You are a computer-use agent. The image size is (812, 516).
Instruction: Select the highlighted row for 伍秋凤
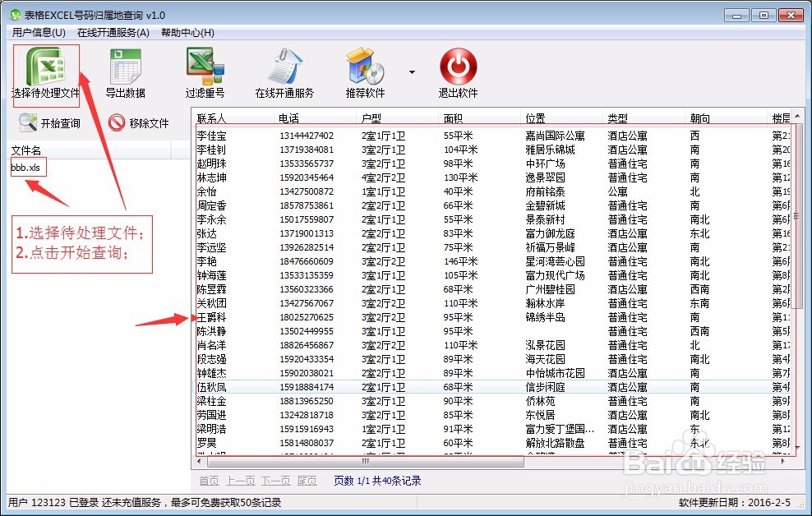pyautogui.click(x=491, y=387)
